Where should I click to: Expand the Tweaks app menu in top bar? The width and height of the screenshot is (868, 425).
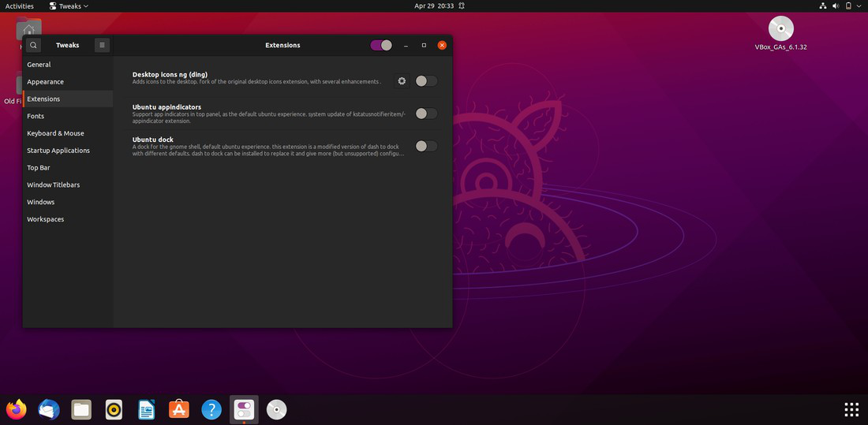coord(69,6)
